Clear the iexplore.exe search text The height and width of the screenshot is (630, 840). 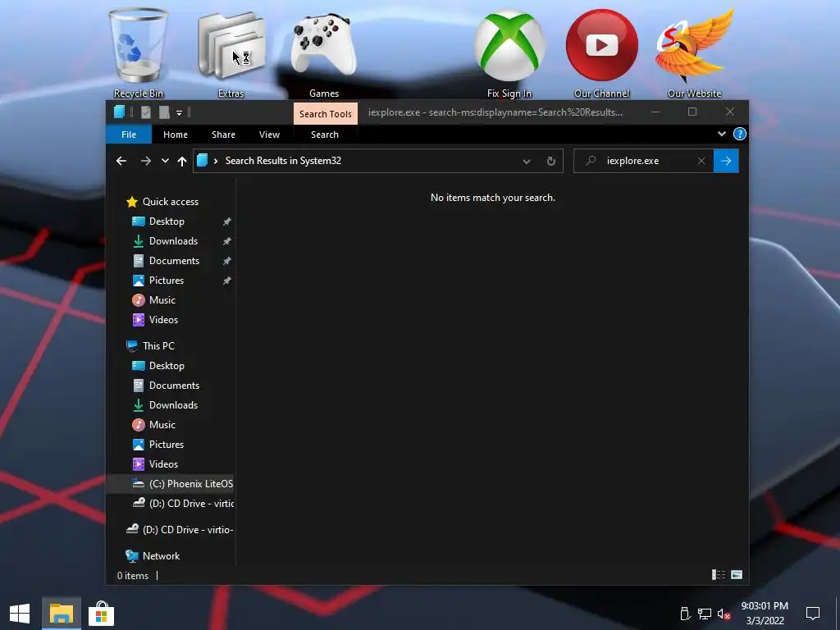701,161
